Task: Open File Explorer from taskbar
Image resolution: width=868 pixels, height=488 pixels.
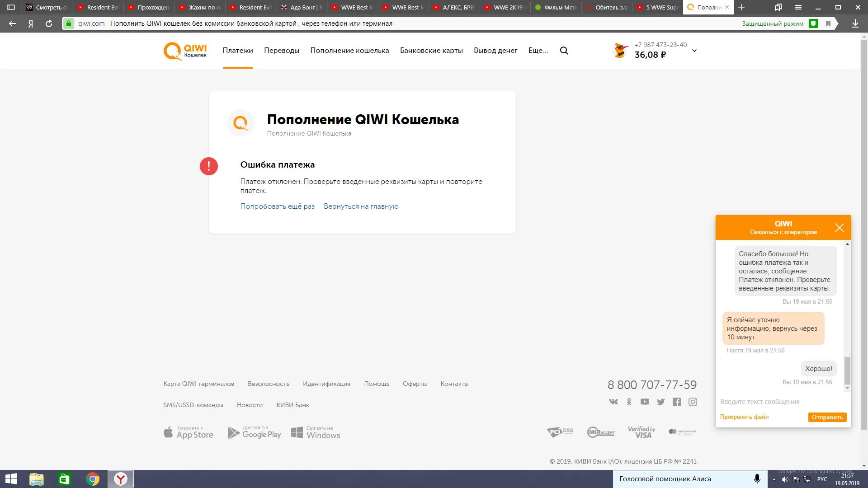Action: (37, 479)
